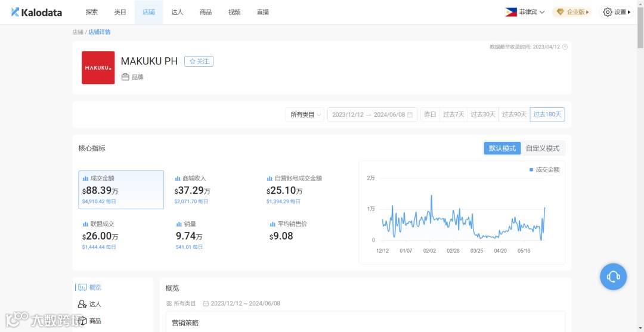Select the 昨日 time range
The height and width of the screenshot is (332, 644).
[x=430, y=114]
